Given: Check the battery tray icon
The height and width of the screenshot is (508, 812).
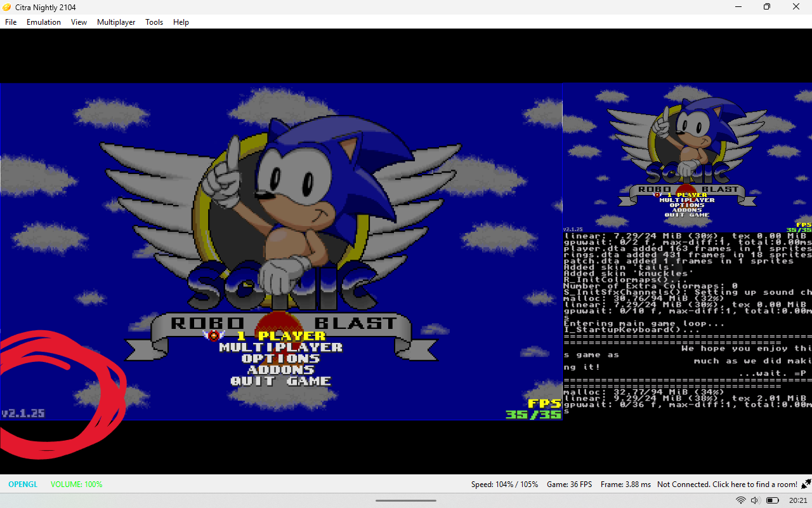Looking at the screenshot, I should [x=772, y=500].
